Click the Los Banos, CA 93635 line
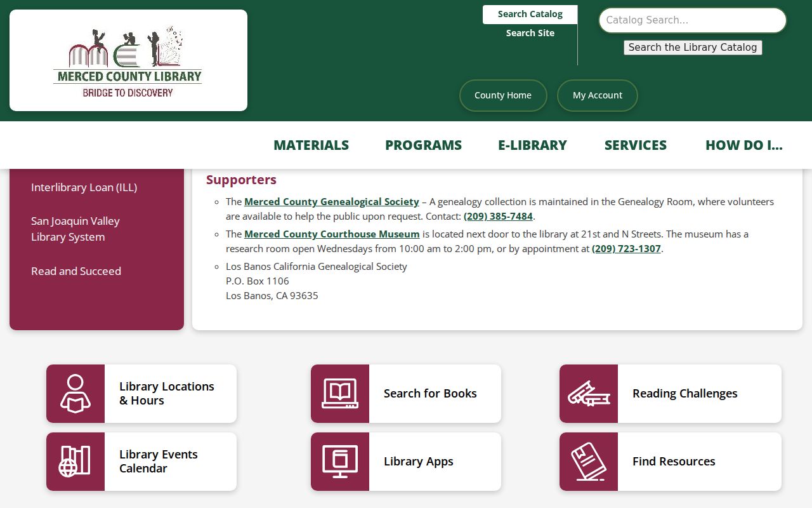Image resolution: width=812 pixels, height=508 pixels. tap(272, 296)
